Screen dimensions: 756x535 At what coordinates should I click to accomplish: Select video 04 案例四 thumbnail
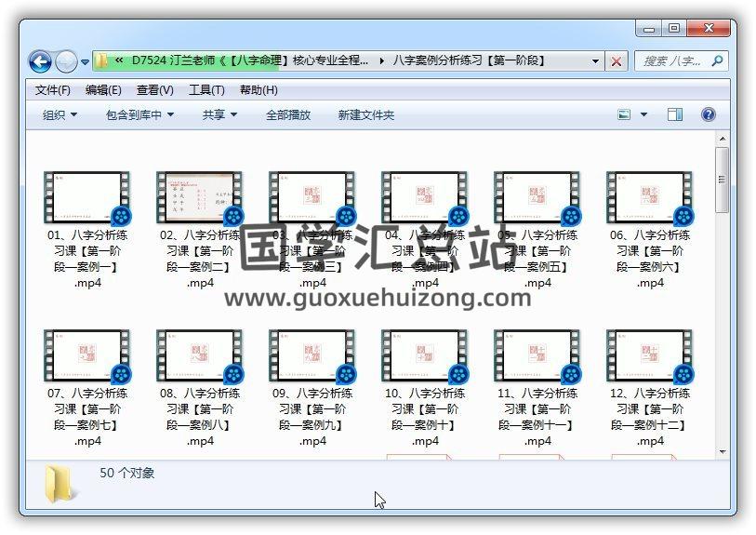click(425, 198)
